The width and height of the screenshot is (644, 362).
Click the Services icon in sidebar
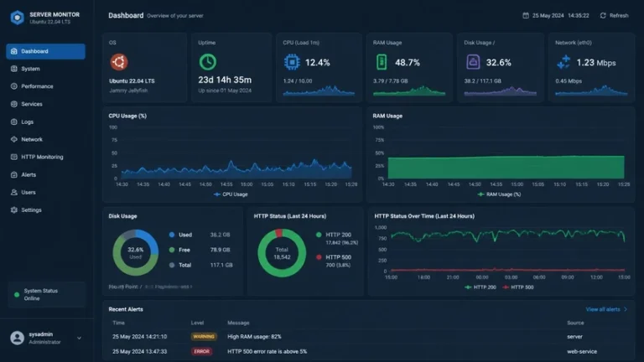(14, 104)
